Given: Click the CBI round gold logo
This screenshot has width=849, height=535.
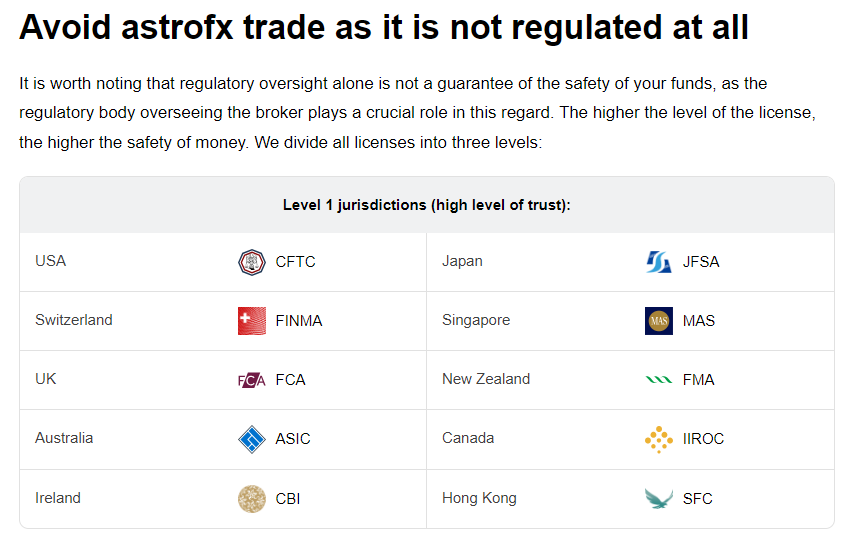Looking at the screenshot, I should pyautogui.click(x=252, y=499).
